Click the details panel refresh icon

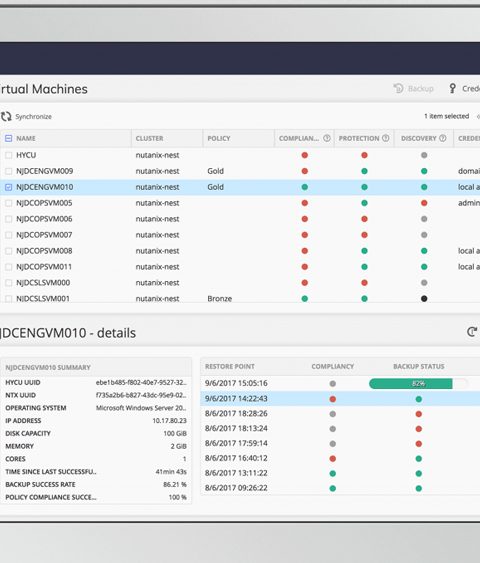click(472, 332)
